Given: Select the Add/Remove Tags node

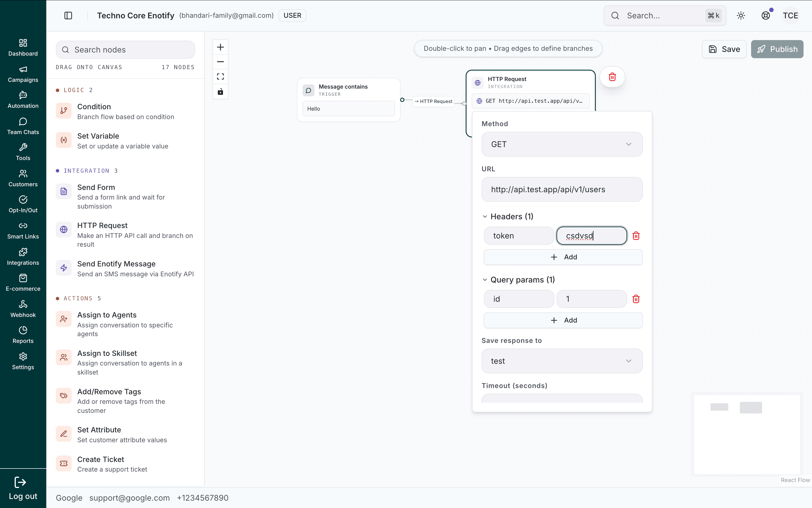Looking at the screenshot, I should [125, 400].
